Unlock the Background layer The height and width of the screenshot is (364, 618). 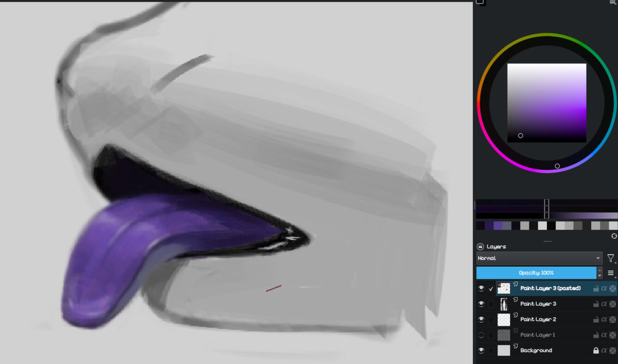pos(596,351)
